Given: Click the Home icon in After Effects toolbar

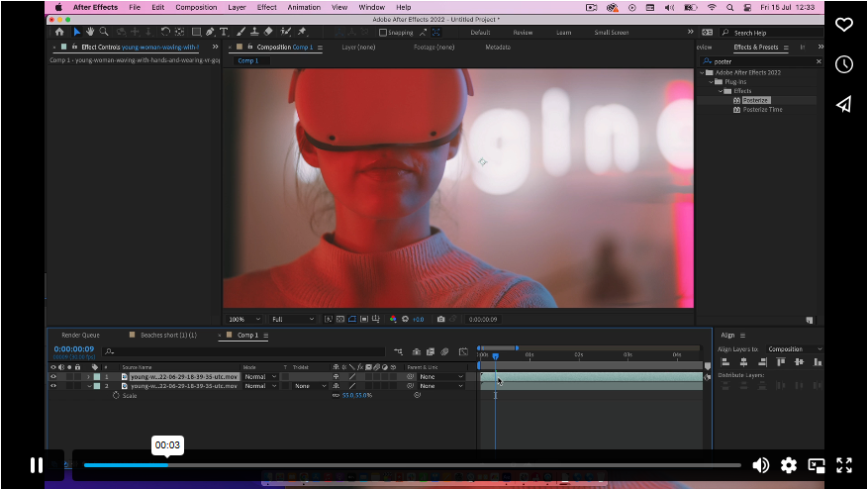Looking at the screenshot, I should (x=59, y=32).
